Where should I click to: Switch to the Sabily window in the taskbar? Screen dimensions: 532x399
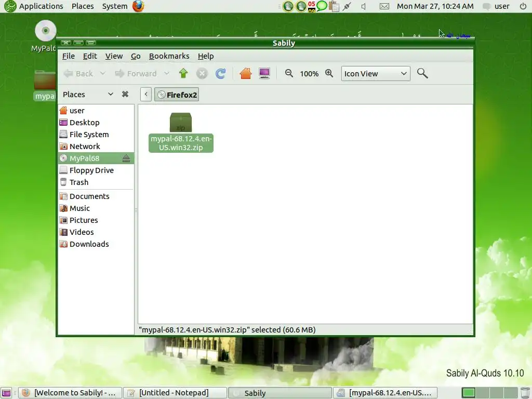[x=280, y=393]
